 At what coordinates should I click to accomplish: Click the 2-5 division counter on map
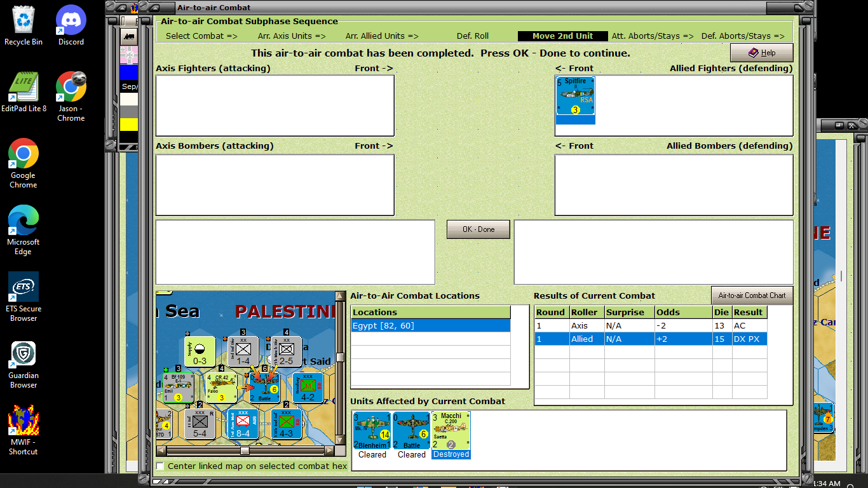(287, 351)
